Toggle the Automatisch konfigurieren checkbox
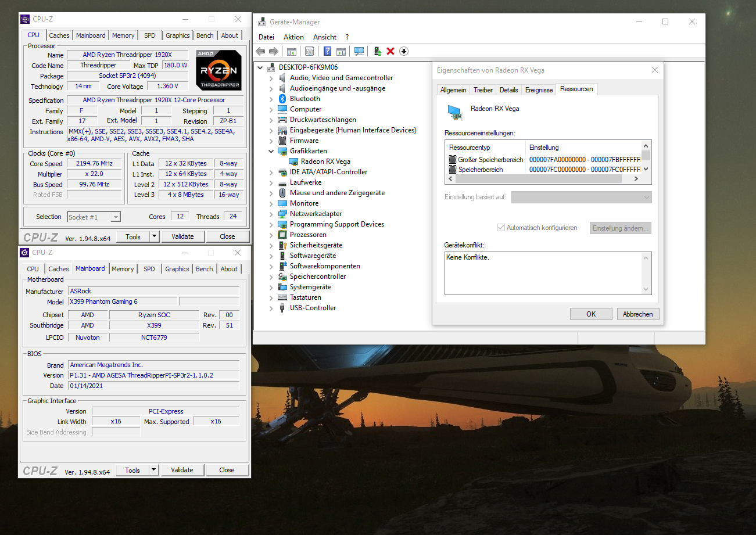 pos(501,228)
